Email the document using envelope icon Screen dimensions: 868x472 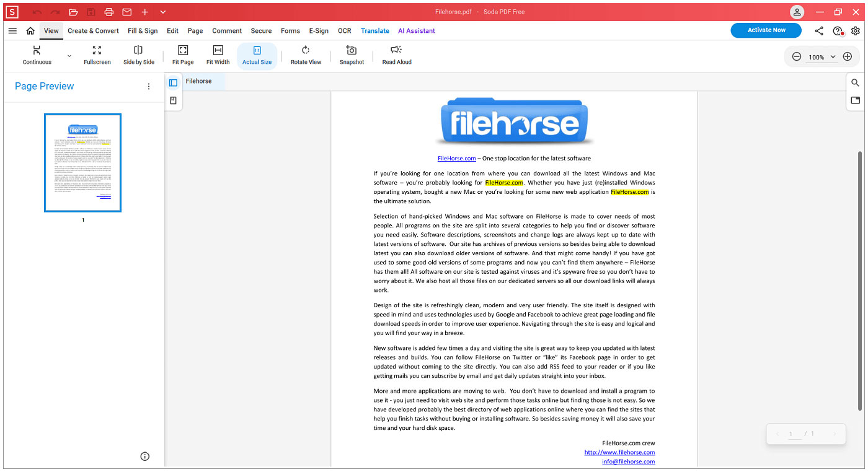(127, 12)
